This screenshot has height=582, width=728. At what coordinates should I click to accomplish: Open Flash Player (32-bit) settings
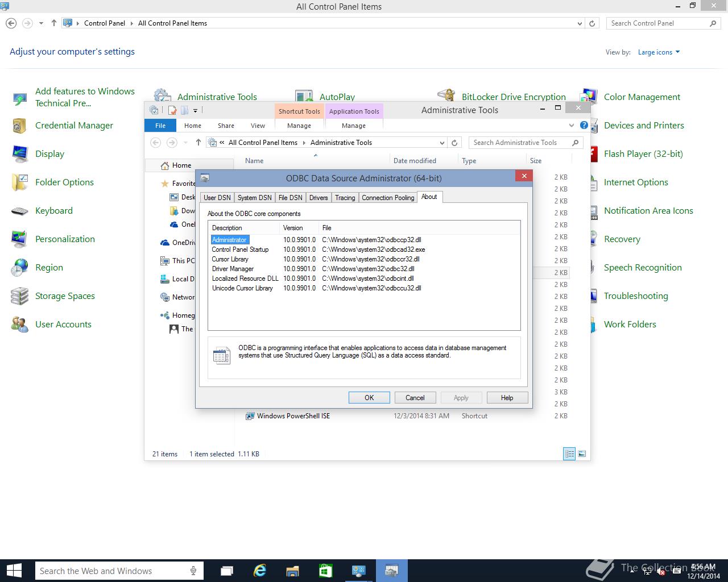pos(643,154)
